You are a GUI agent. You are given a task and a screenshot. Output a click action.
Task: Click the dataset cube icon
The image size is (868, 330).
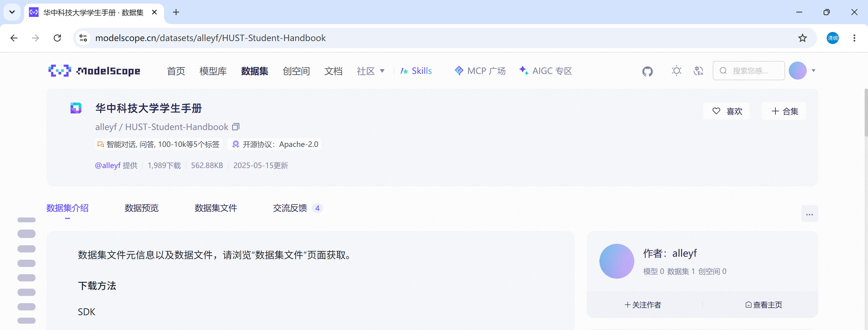click(76, 108)
